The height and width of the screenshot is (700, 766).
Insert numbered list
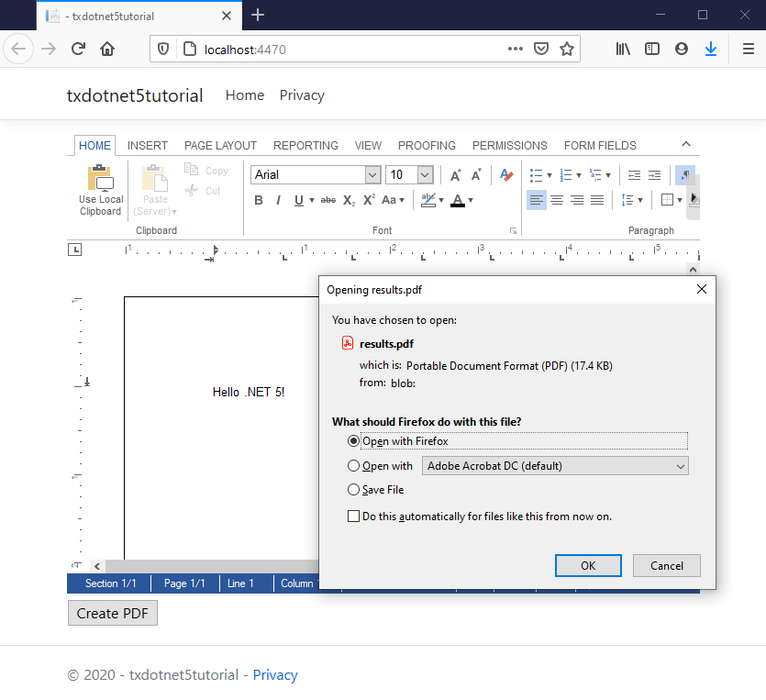click(565, 175)
